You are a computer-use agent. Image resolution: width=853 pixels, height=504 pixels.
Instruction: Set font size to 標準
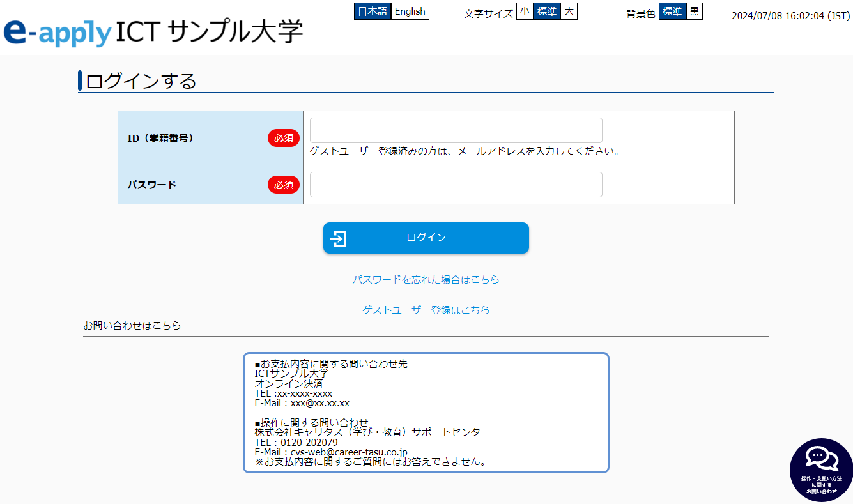(x=547, y=11)
